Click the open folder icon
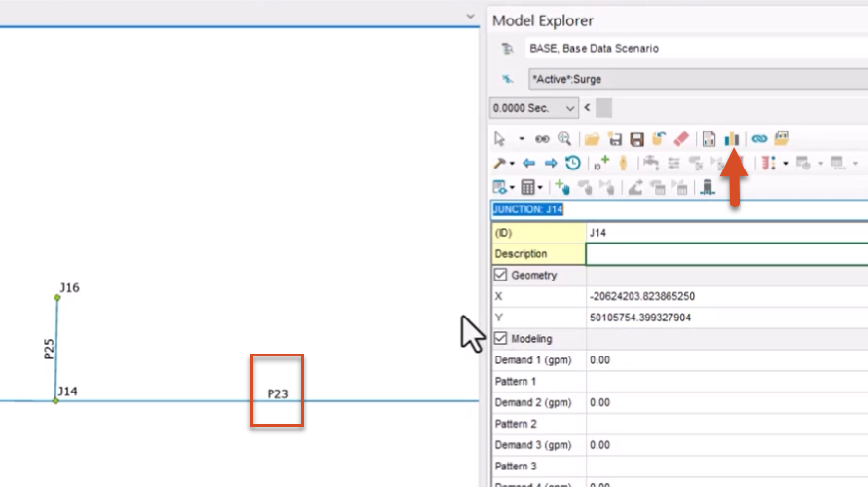Viewport: 868px width, 487px height. (x=592, y=139)
